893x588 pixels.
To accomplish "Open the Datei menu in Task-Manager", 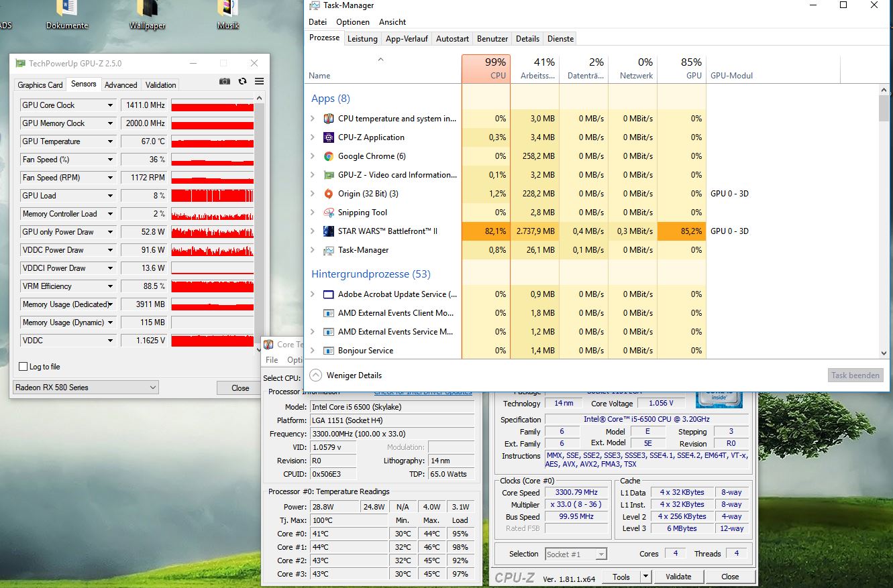I will click(317, 22).
